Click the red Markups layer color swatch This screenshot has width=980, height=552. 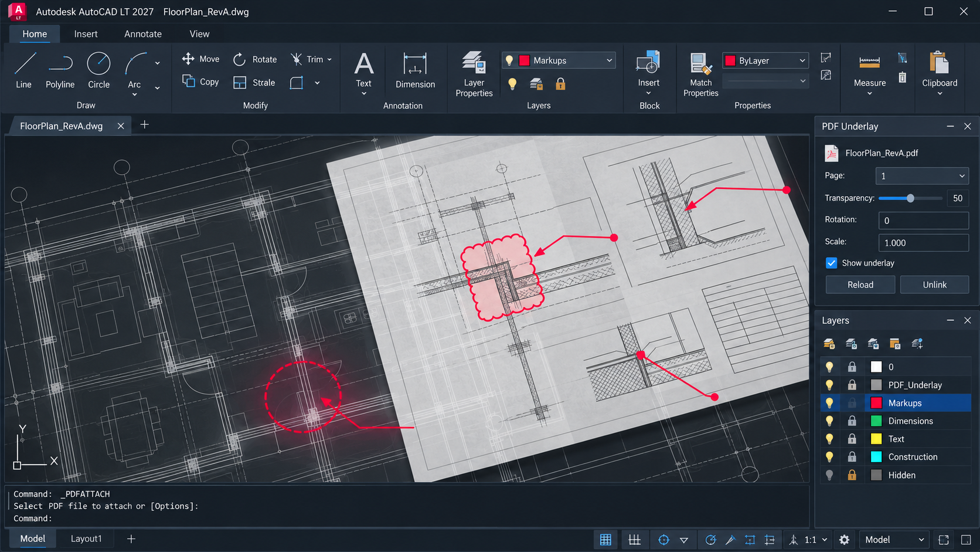pyautogui.click(x=876, y=403)
